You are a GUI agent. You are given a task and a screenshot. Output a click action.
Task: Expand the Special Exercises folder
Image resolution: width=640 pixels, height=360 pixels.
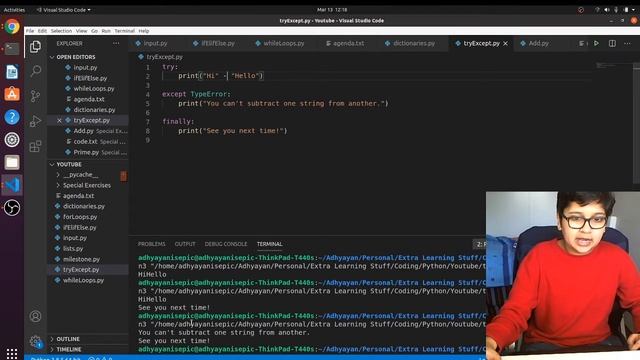tap(87, 185)
